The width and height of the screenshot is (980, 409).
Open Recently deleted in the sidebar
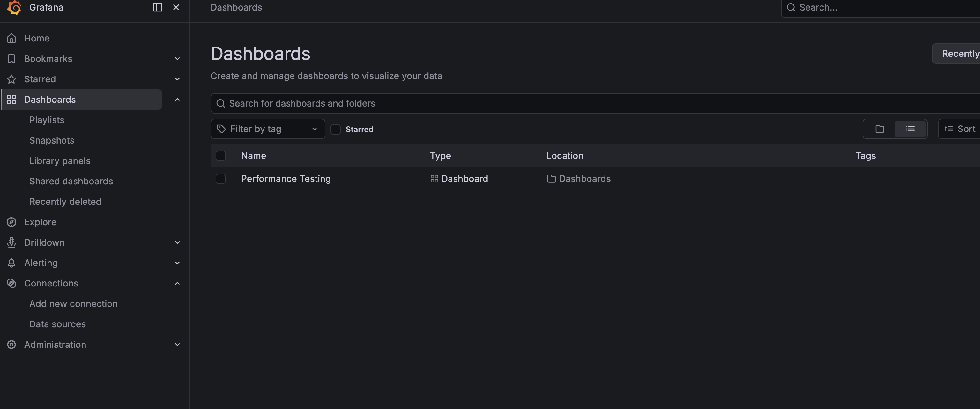(x=65, y=202)
